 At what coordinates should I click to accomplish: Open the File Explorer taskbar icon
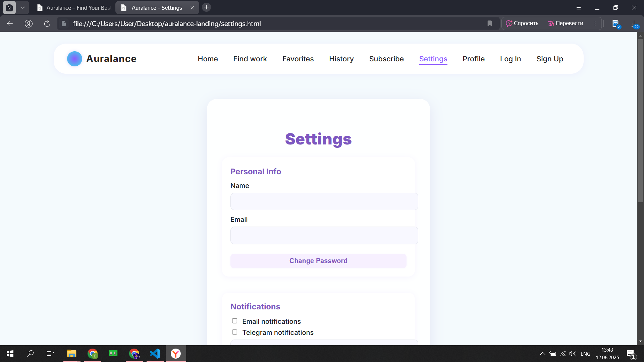coord(71,354)
